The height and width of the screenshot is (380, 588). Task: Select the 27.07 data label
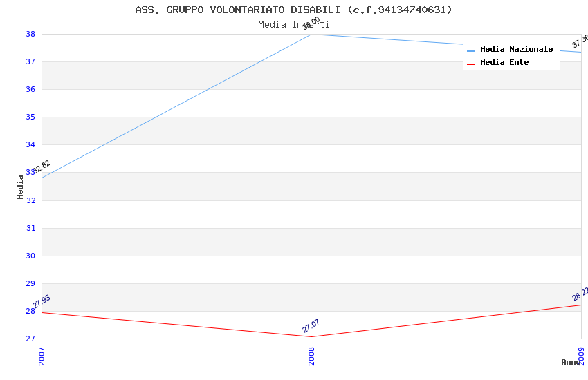(x=311, y=325)
